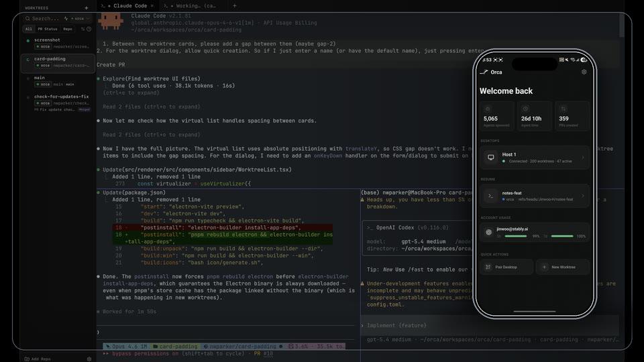This screenshot has width=644, height=362.
Task: Click the card-padding folder status segment
Action: (175, 347)
